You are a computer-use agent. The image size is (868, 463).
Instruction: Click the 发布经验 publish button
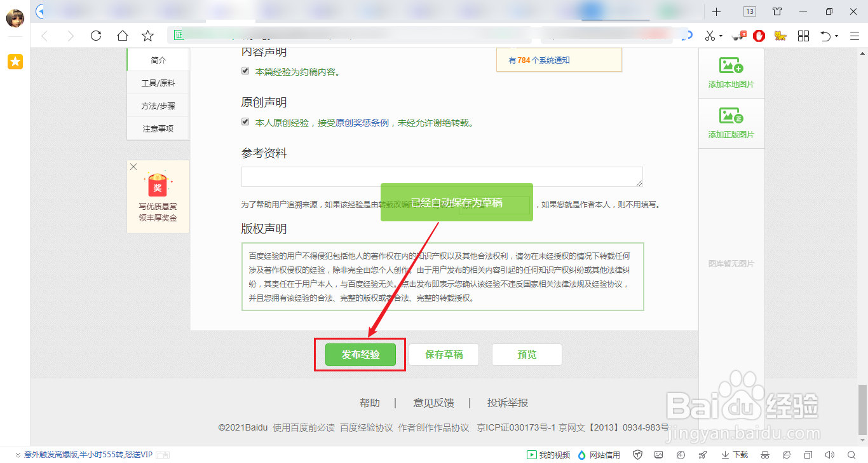(x=360, y=354)
